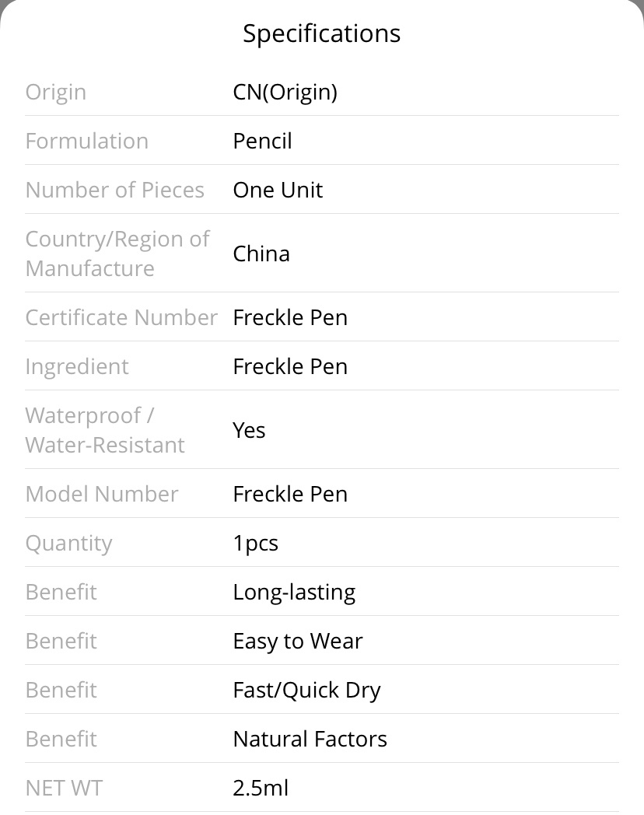Select Country/Region of Manufacture label
644x815 pixels.
tap(117, 254)
